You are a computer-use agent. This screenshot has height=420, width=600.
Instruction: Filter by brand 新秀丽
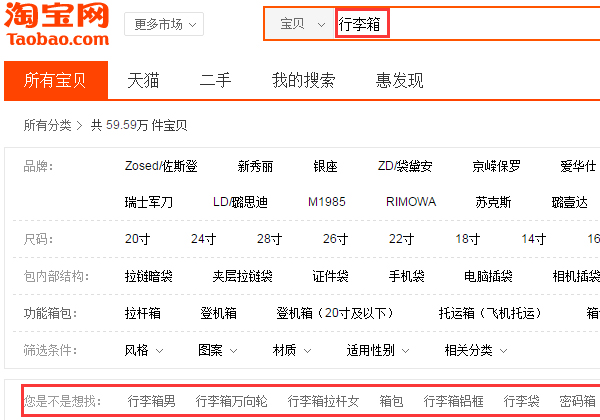click(x=255, y=166)
